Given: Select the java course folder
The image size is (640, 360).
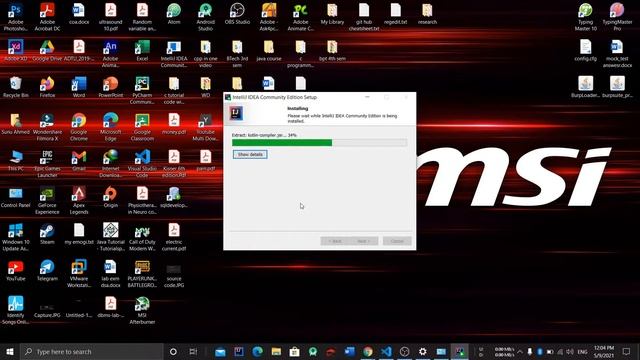Looking at the screenshot, I should [x=269, y=50].
